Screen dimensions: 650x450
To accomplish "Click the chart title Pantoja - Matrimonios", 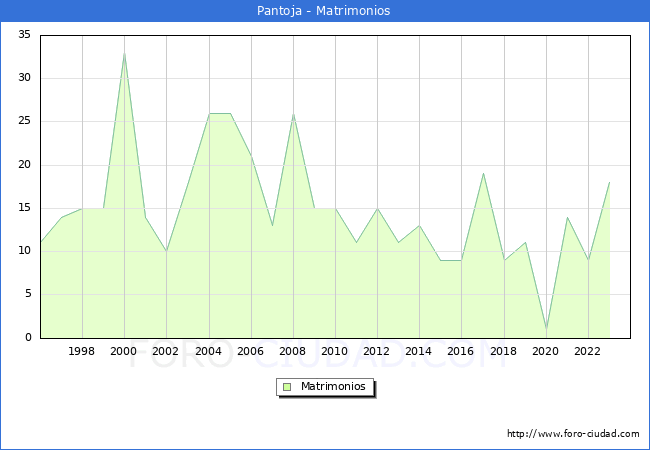I will (x=323, y=10).
